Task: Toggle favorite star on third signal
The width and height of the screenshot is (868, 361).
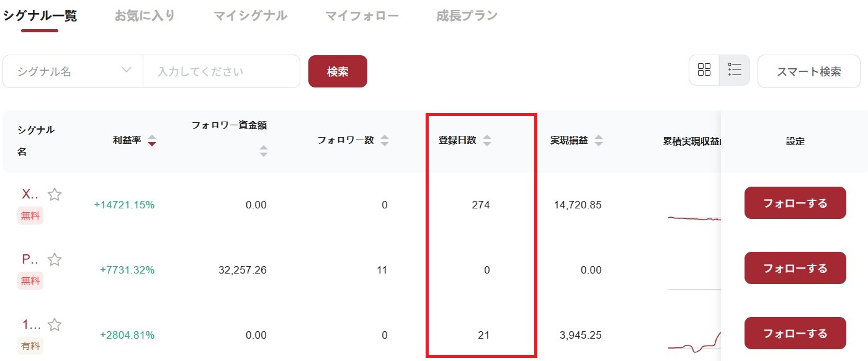Action: [55, 324]
